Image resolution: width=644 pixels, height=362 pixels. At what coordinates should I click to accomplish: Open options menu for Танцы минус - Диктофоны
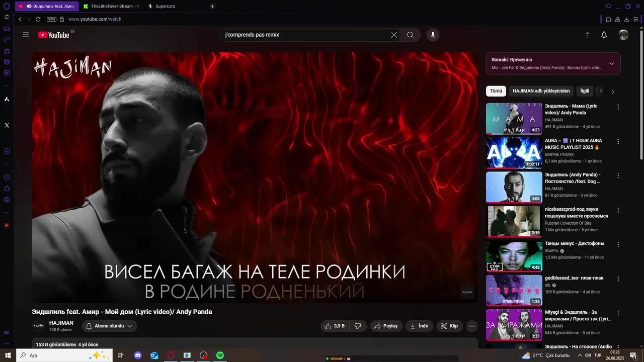coord(618,244)
